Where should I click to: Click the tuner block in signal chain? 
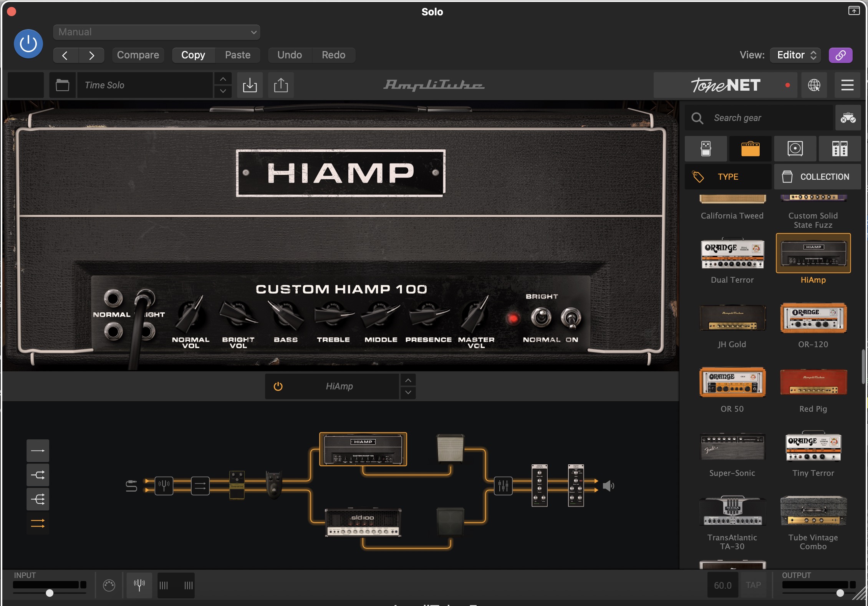point(164,486)
